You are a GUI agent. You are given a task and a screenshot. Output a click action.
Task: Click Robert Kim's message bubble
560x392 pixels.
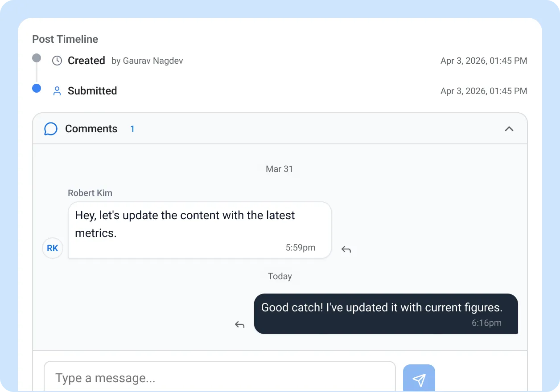pyautogui.click(x=199, y=230)
